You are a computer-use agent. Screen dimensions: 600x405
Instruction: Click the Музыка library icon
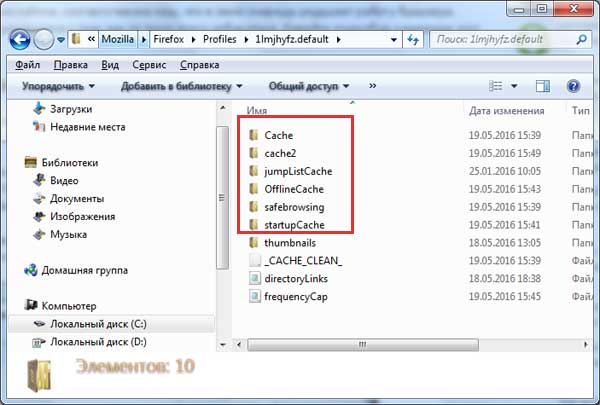pos(41,234)
